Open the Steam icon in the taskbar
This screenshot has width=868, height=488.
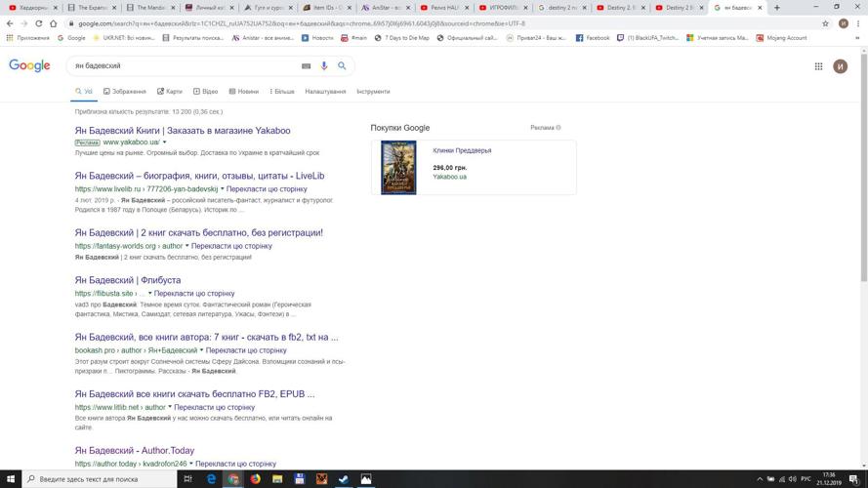tap(344, 479)
